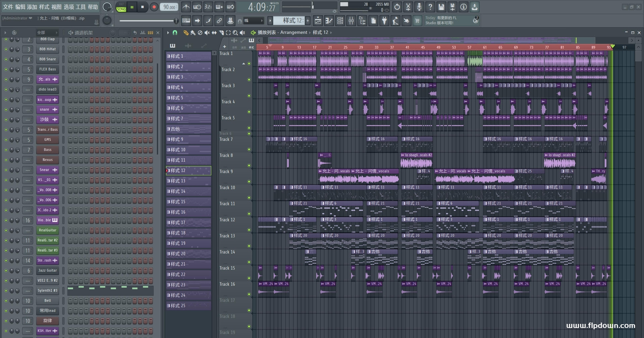644x338 pixels.
Task: Click the record button in transport
Action: pos(154,7)
